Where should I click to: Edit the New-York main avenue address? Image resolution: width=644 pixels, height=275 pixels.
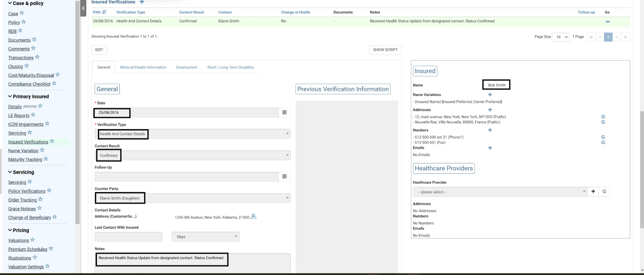tap(603, 117)
